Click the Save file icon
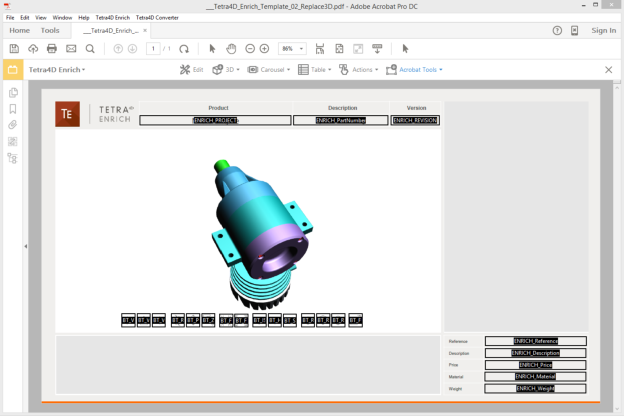The image size is (624, 416). coord(14,49)
